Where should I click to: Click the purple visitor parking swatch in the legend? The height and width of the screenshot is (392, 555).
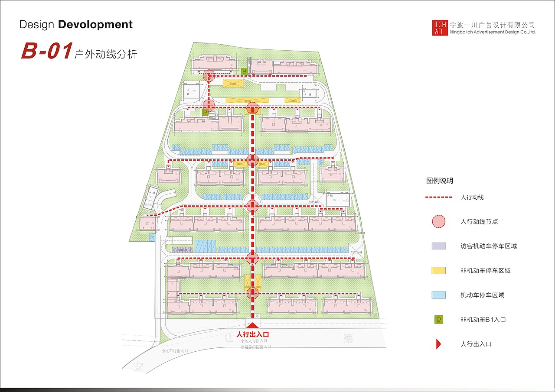tap(438, 246)
